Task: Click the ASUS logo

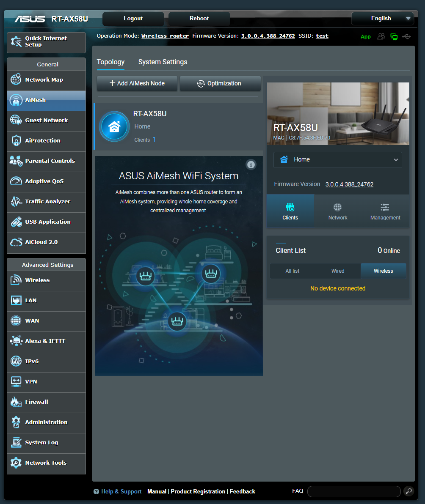Action: (30, 19)
